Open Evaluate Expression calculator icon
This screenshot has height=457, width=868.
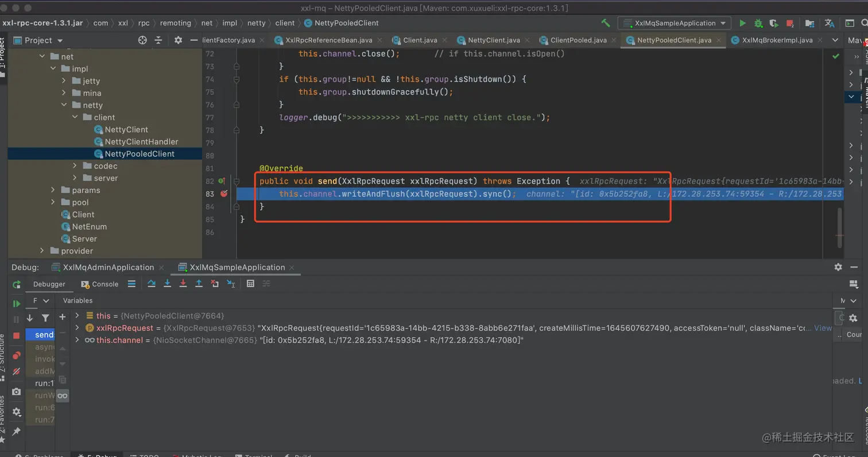[250, 284]
